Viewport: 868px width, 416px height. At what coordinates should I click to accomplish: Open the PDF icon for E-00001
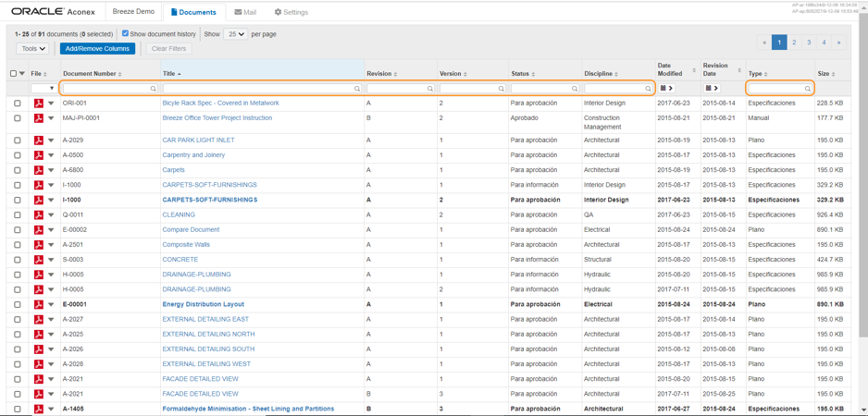39,305
